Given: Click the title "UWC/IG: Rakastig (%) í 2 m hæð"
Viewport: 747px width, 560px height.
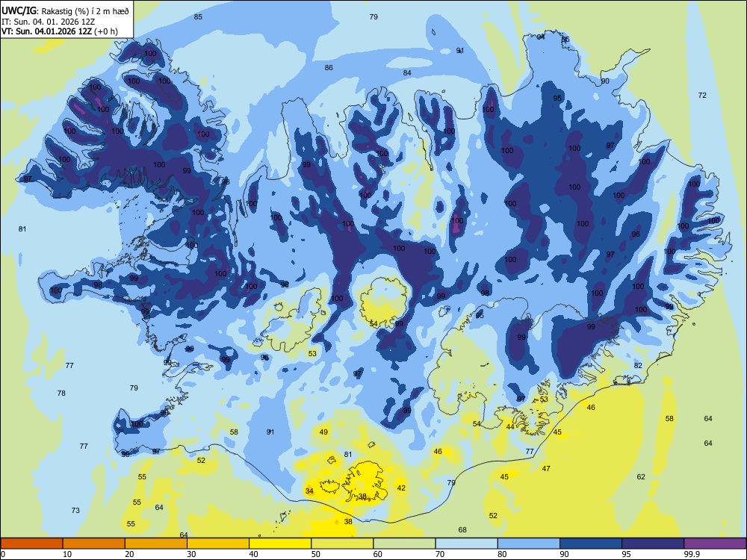Looking at the screenshot, I should [x=65, y=11].
